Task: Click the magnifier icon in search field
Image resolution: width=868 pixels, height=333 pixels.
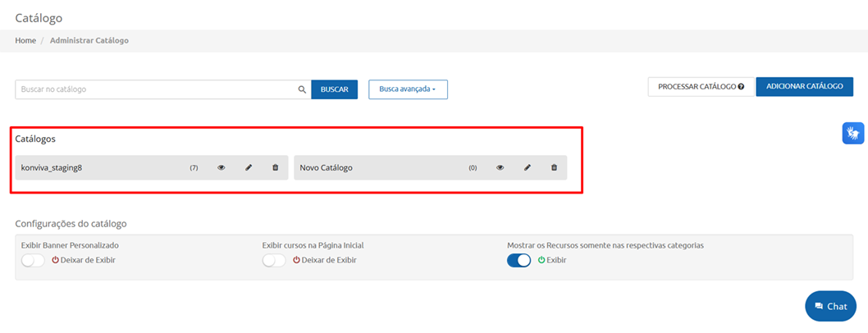Action: pyautogui.click(x=301, y=89)
